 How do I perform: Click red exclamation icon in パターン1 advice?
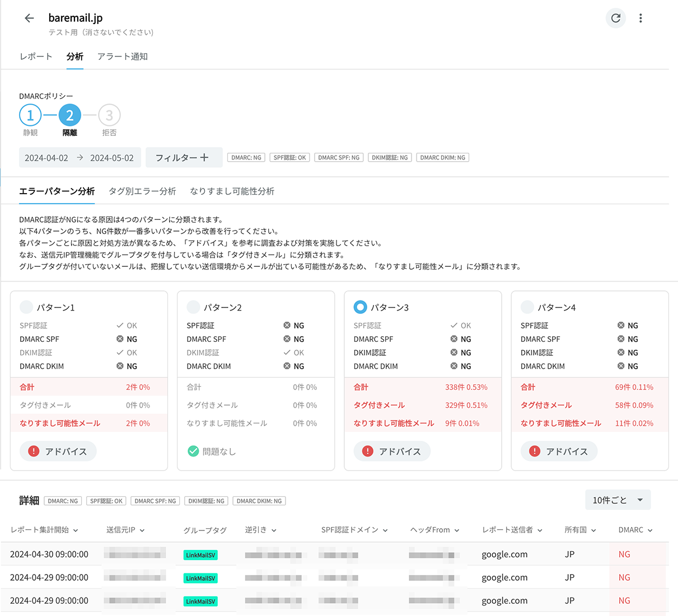(34, 451)
